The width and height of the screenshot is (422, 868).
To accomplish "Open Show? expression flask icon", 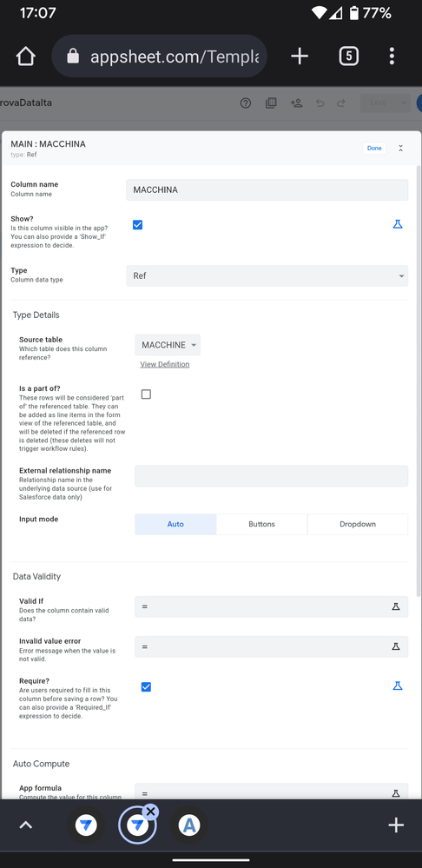I will point(397,224).
